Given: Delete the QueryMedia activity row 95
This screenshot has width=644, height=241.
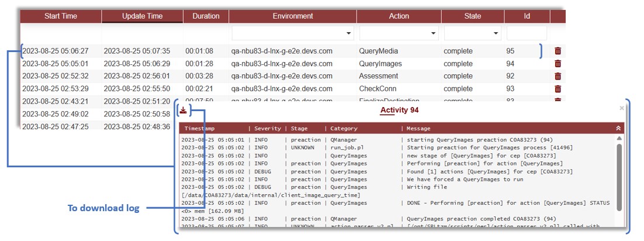Looking at the screenshot, I should [558, 51].
